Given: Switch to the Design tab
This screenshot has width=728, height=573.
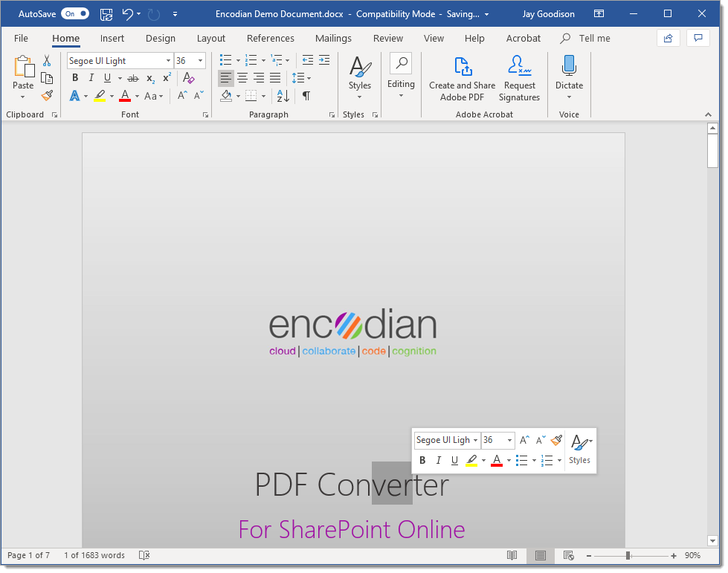Looking at the screenshot, I should pos(160,39).
